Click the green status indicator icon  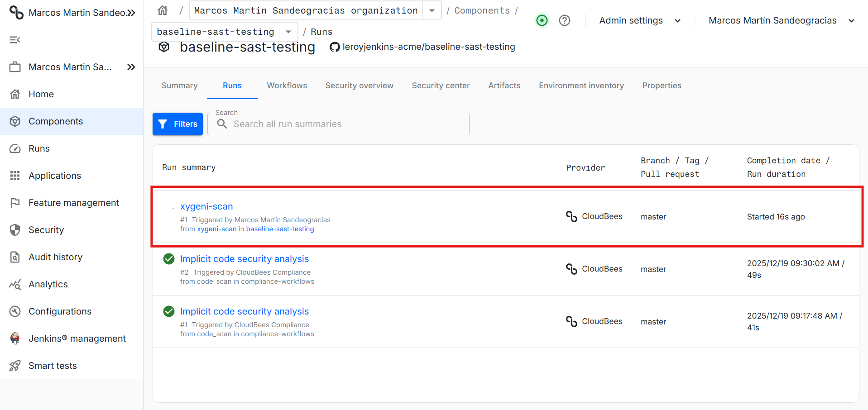coord(542,20)
